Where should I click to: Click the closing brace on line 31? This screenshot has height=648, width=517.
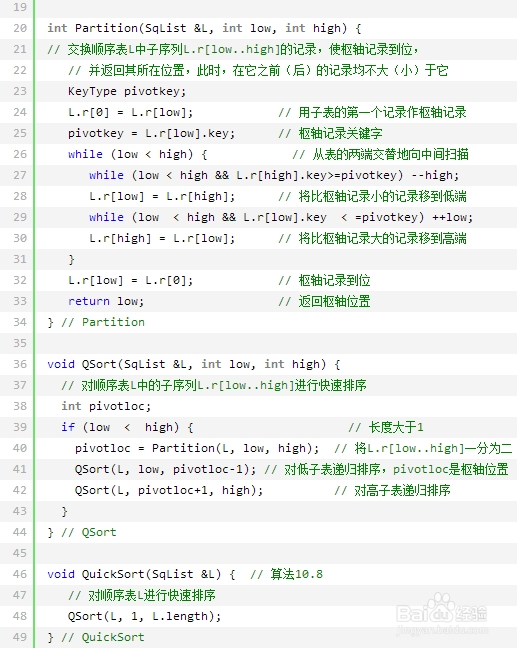71,259
